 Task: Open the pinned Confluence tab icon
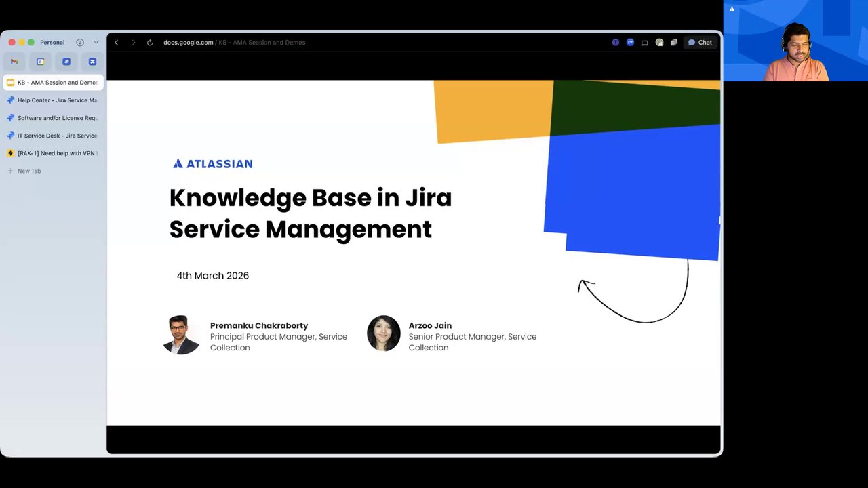(x=92, y=62)
